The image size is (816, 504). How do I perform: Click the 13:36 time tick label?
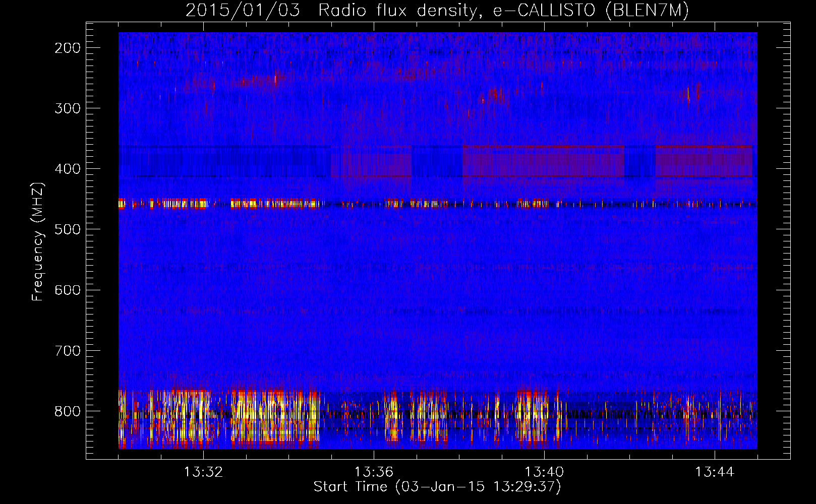pyautogui.click(x=374, y=472)
